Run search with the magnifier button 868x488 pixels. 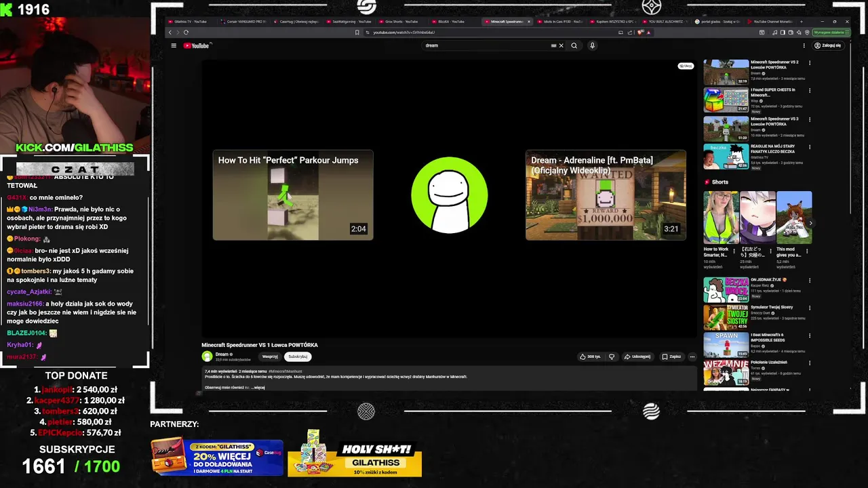574,45
